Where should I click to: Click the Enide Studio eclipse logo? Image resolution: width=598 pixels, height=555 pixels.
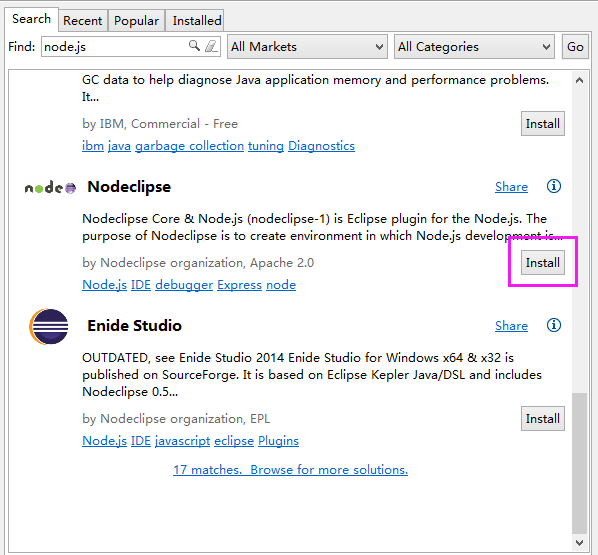[x=49, y=327]
